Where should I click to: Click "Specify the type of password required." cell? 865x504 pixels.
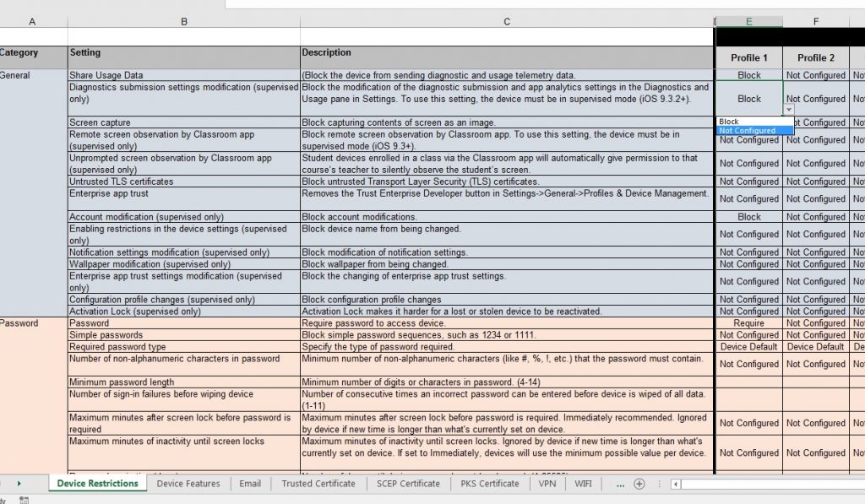(x=507, y=347)
